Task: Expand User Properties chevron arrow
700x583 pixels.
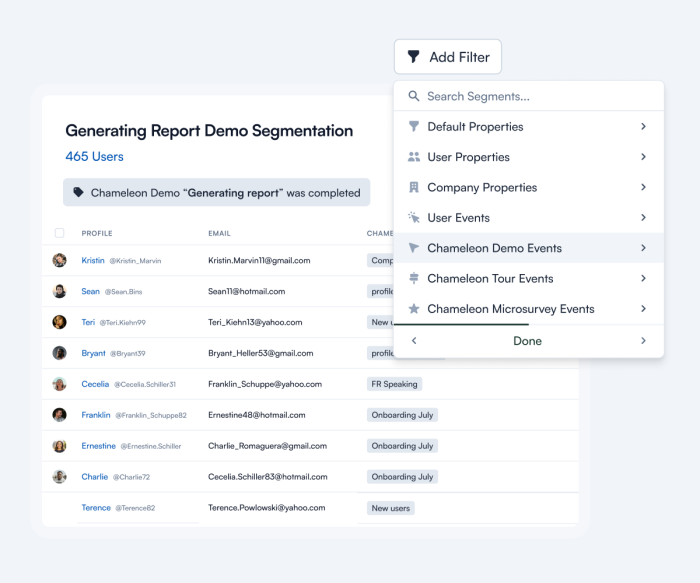Action: (x=643, y=157)
